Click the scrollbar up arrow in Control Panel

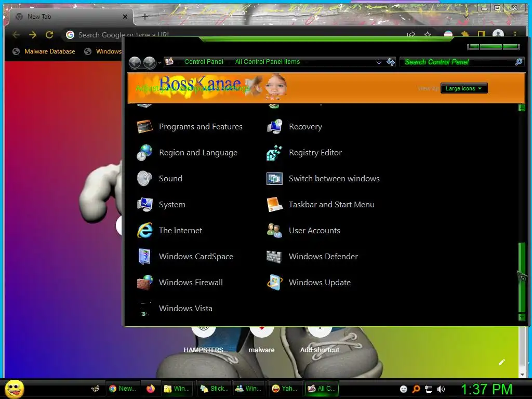point(522,108)
